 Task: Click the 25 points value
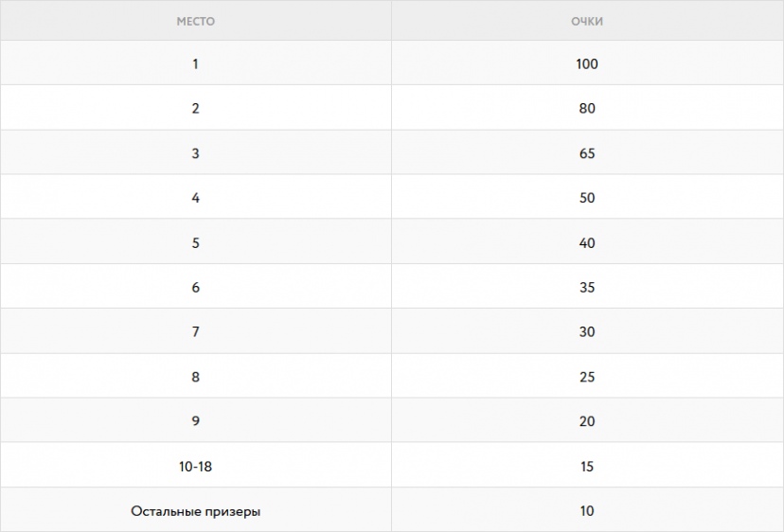click(587, 377)
